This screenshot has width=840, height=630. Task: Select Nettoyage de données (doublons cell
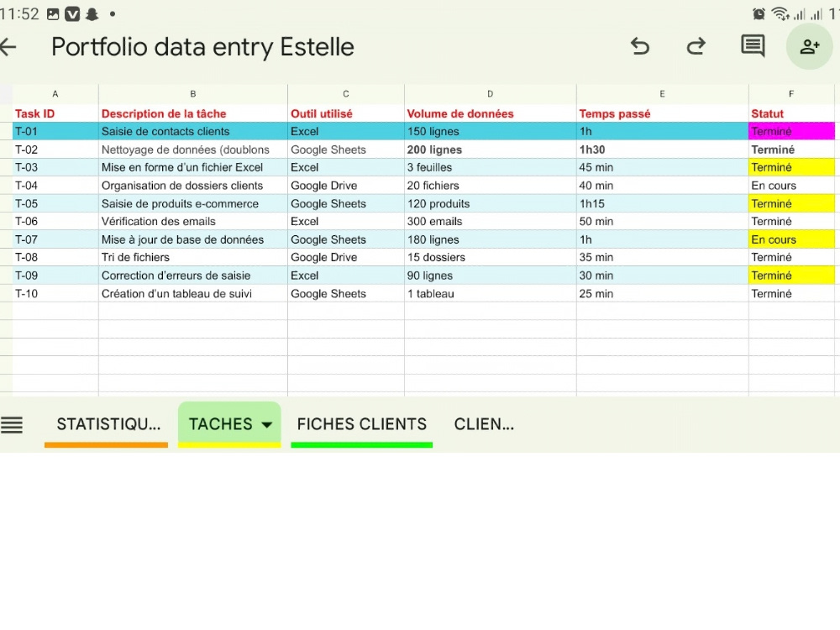[x=193, y=150]
